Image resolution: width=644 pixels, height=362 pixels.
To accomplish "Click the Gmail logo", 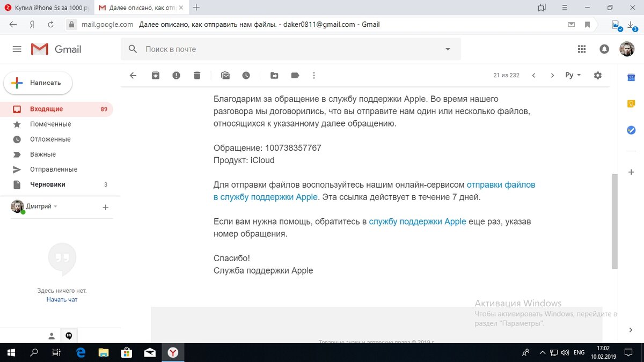I will click(56, 49).
